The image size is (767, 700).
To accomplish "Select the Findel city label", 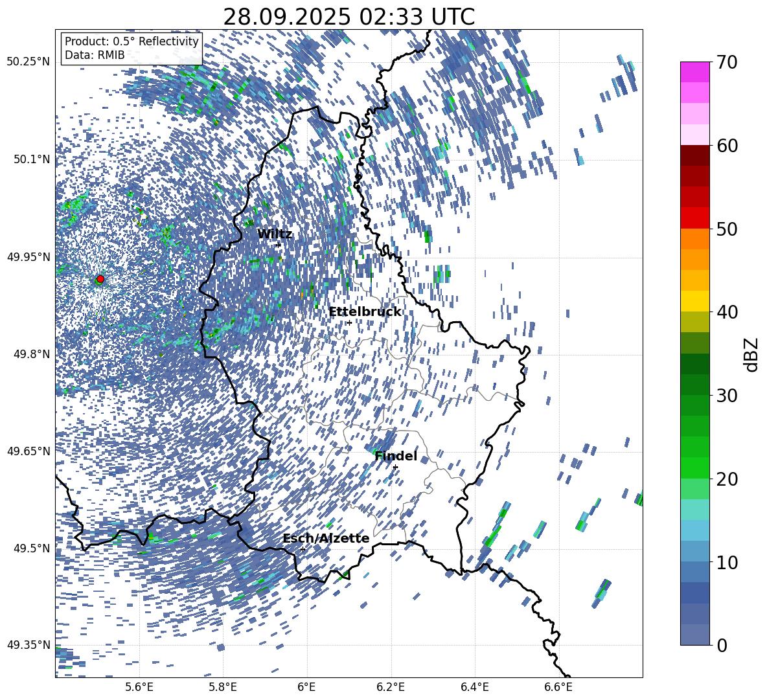I will tap(396, 456).
